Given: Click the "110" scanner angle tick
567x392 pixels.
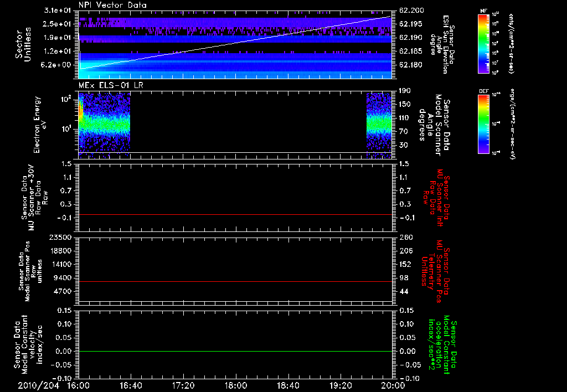Looking at the screenshot, I should 405,118.
